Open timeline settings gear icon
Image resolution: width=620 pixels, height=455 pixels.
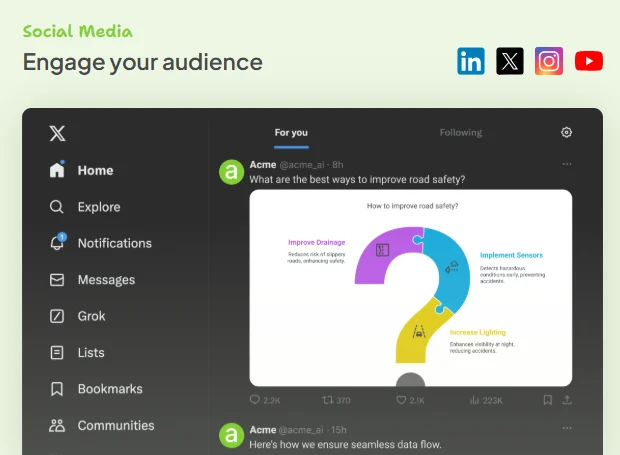566,132
